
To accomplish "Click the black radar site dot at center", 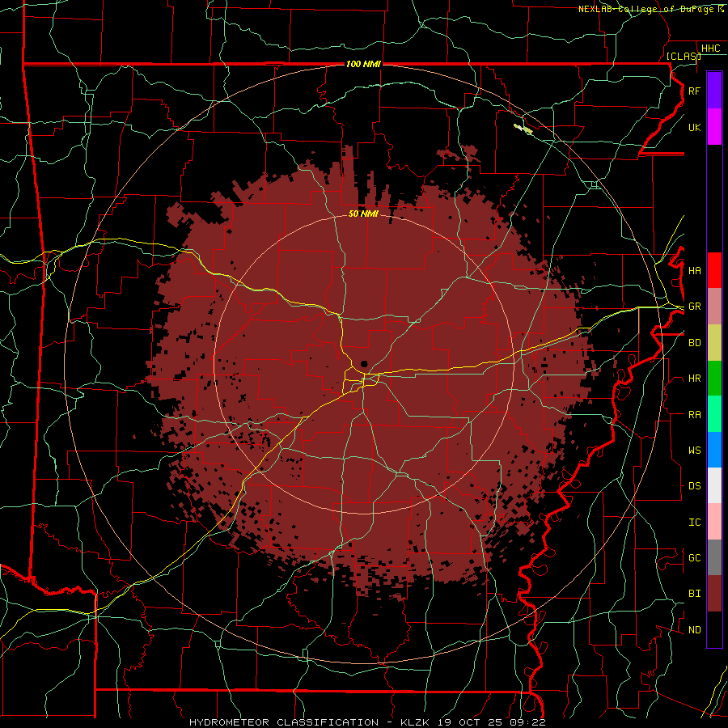I will pyautogui.click(x=364, y=364).
